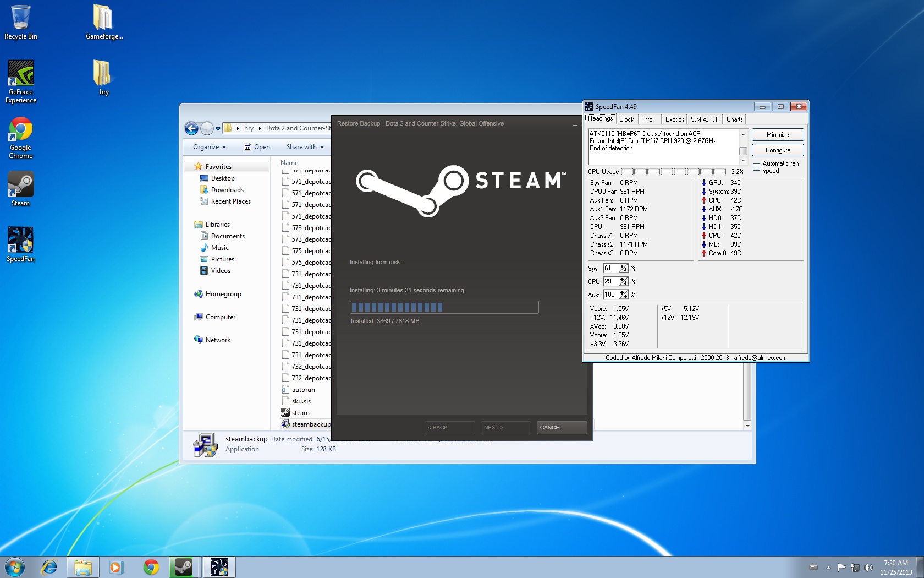Open the Organize dropdown menu

(209, 147)
